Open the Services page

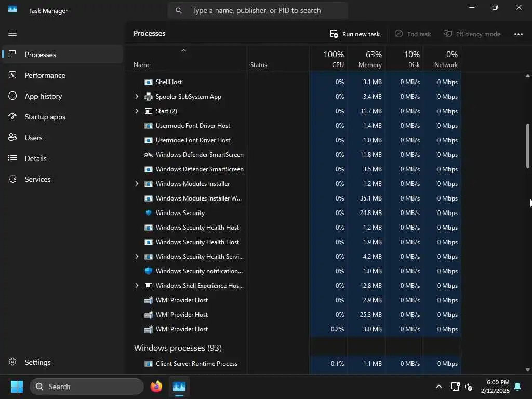click(x=62, y=179)
